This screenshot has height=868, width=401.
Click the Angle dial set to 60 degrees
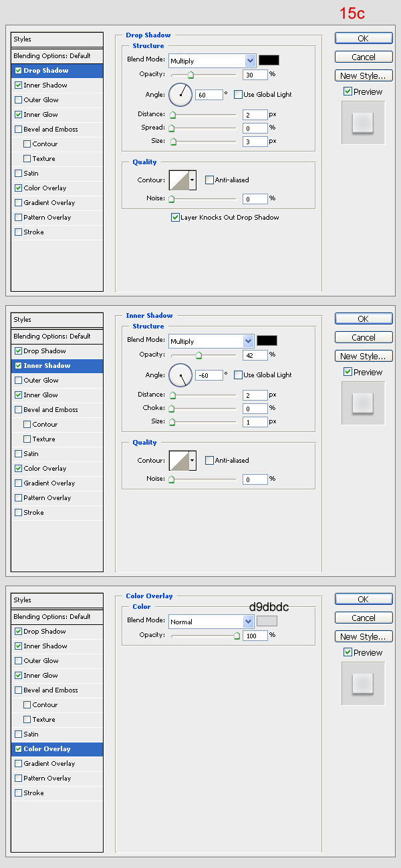click(180, 94)
